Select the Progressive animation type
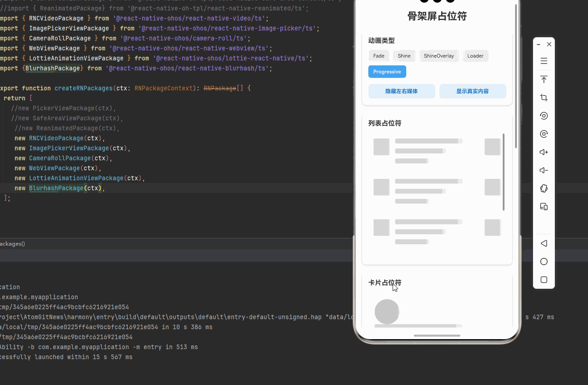Screen dimensions: 588x385 tap(387, 72)
